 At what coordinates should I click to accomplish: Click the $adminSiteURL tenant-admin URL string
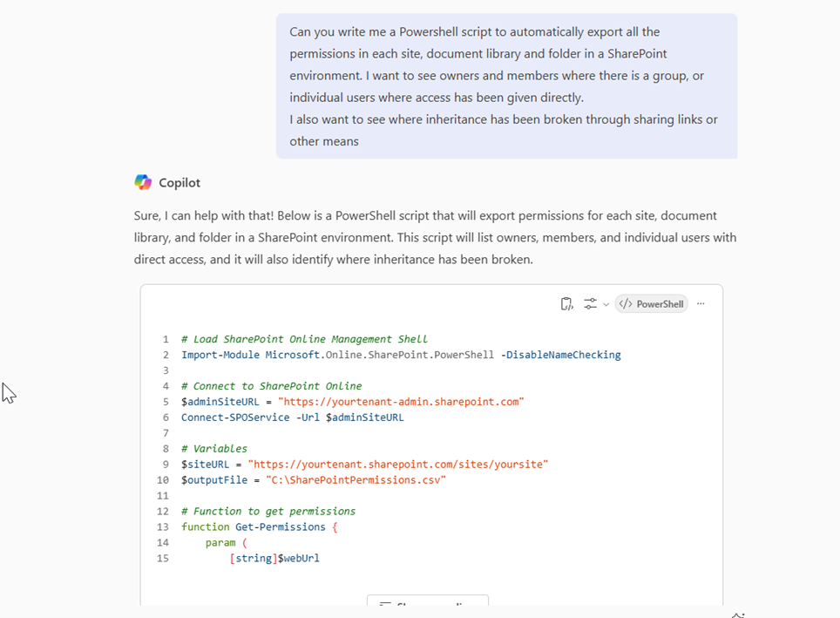click(401, 402)
